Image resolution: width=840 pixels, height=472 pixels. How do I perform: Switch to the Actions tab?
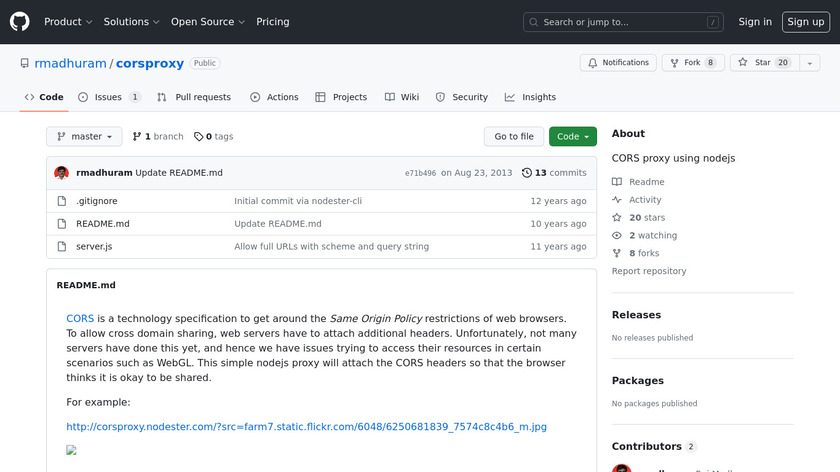(x=274, y=97)
